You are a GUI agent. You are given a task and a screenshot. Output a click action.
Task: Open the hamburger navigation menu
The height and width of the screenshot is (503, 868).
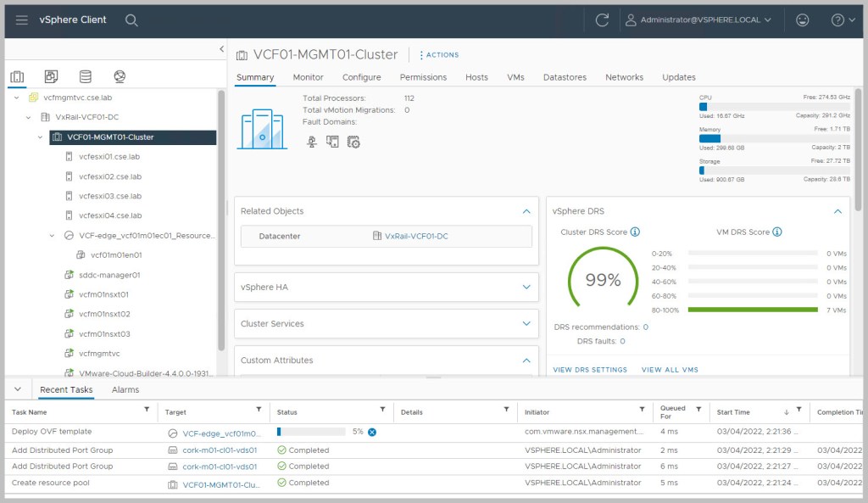22,20
